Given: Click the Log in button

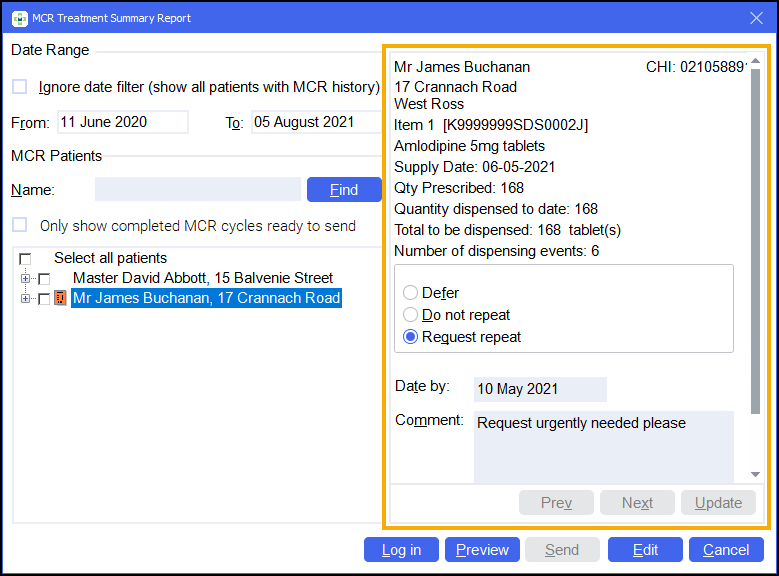Looking at the screenshot, I should [401, 550].
